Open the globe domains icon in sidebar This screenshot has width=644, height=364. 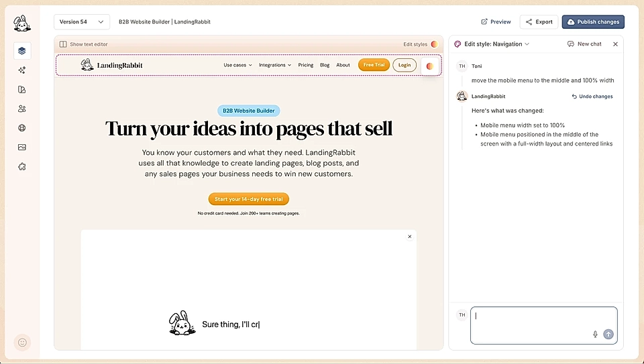(22, 128)
